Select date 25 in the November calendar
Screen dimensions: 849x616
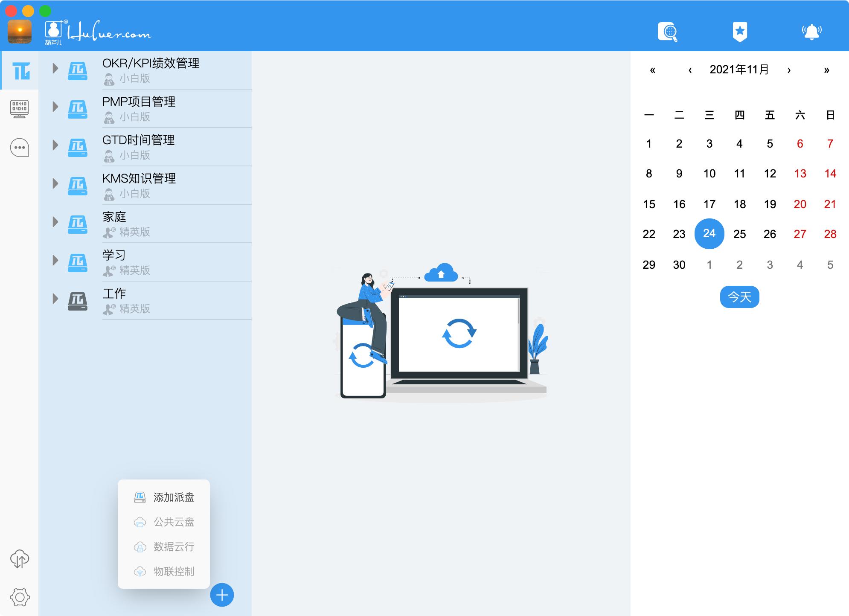tap(739, 234)
